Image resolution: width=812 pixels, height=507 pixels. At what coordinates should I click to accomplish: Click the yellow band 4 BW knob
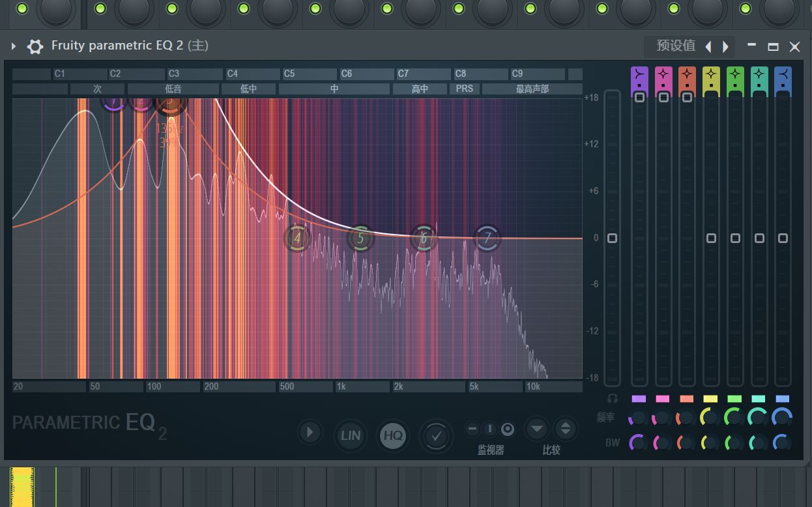point(710,443)
